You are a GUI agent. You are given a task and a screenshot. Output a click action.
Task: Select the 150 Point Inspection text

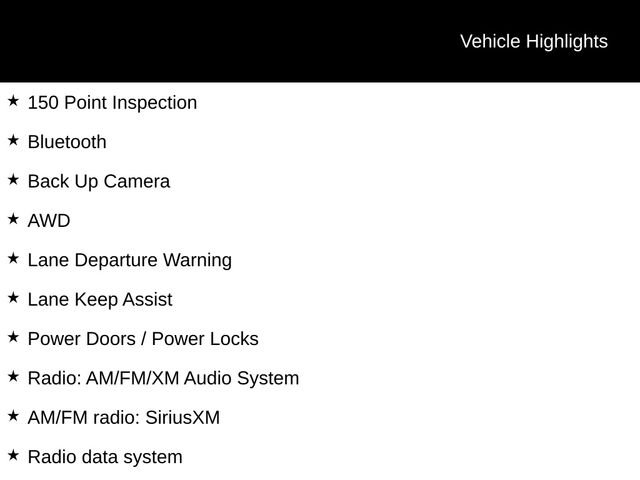point(112,103)
